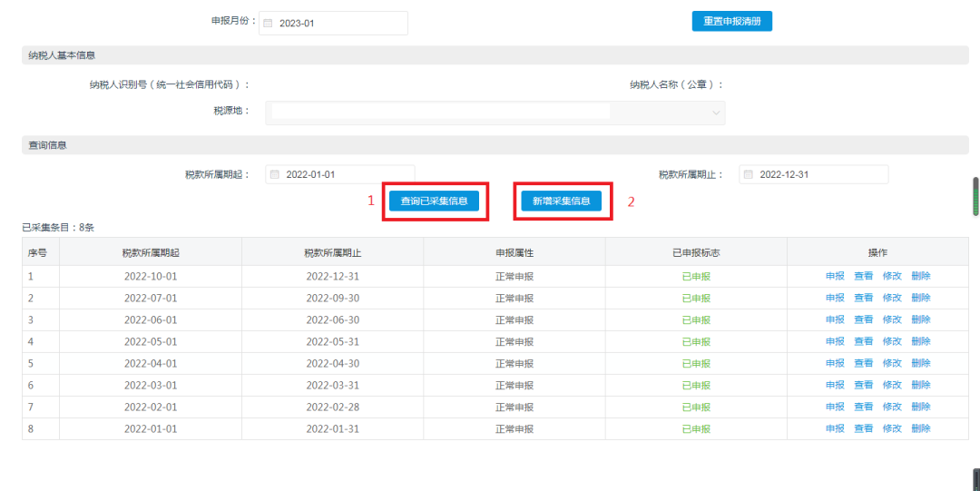980x491 pixels.
Task: Click 删除 link in row 2
Action: coord(921,298)
